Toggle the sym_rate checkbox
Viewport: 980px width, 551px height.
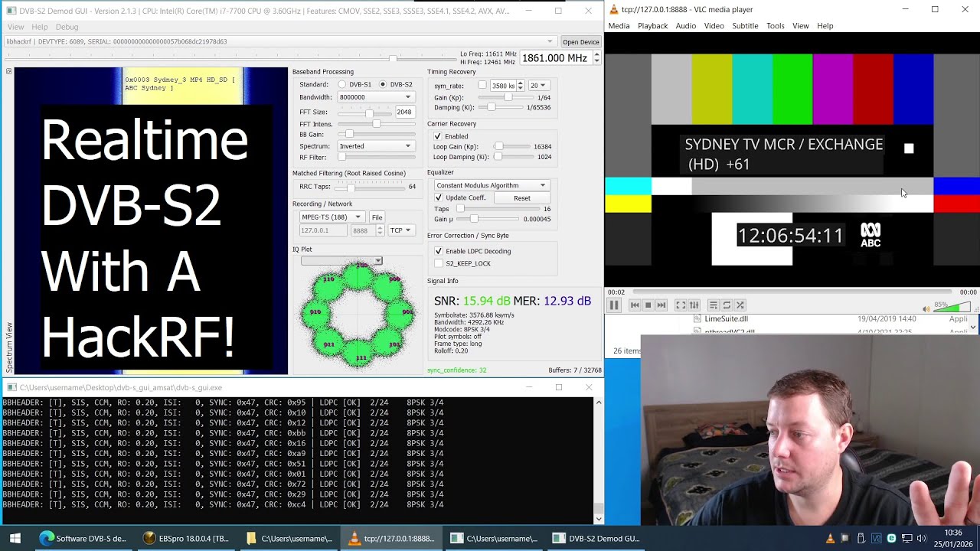[482, 85]
